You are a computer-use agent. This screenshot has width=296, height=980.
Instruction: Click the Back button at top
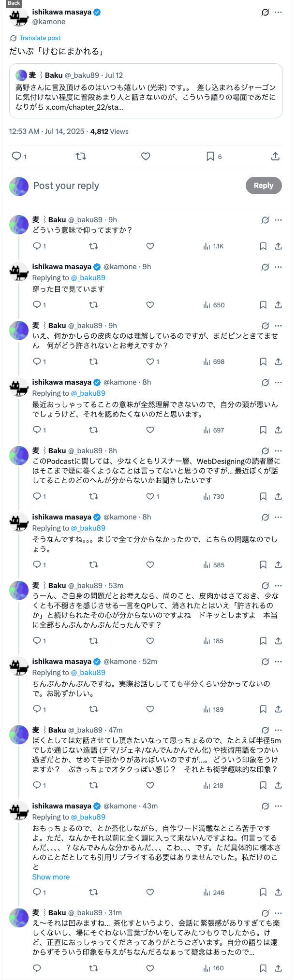point(14,3)
